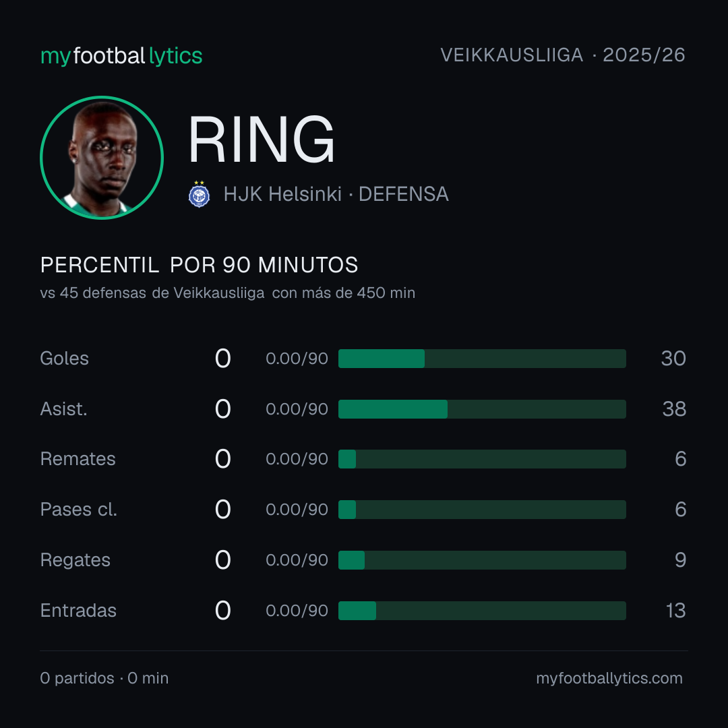Screen dimensions: 728x728
Task: Click the Goles stat label
Action: [x=65, y=359]
